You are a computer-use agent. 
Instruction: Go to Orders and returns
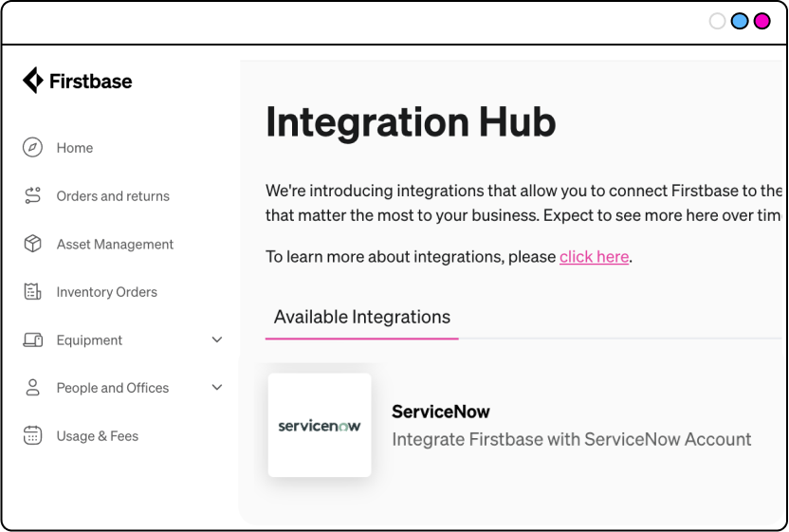pyautogui.click(x=113, y=195)
